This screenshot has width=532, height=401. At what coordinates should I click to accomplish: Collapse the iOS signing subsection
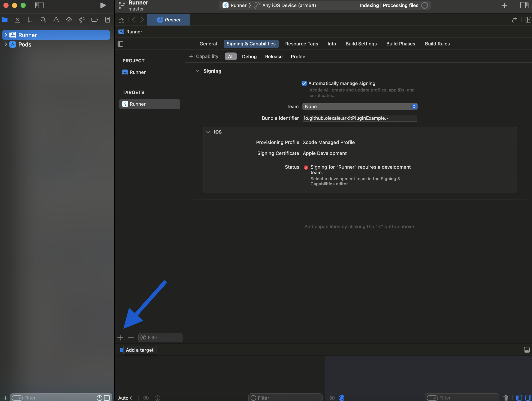[x=208, y=132]
